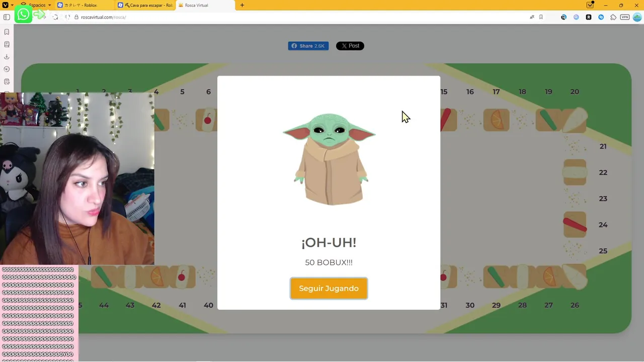Open the page translate icon
The height and width of the screenshot is (362, 644).
532,17
